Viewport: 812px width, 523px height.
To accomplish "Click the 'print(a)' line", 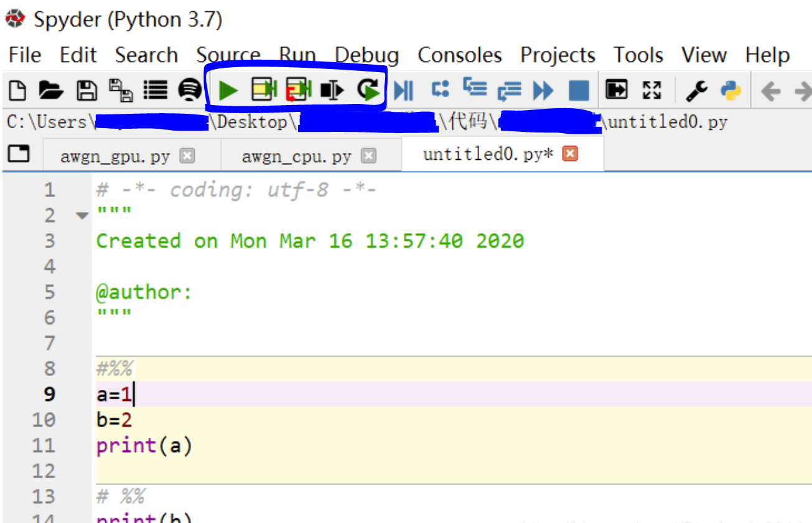I will [144, 446].
